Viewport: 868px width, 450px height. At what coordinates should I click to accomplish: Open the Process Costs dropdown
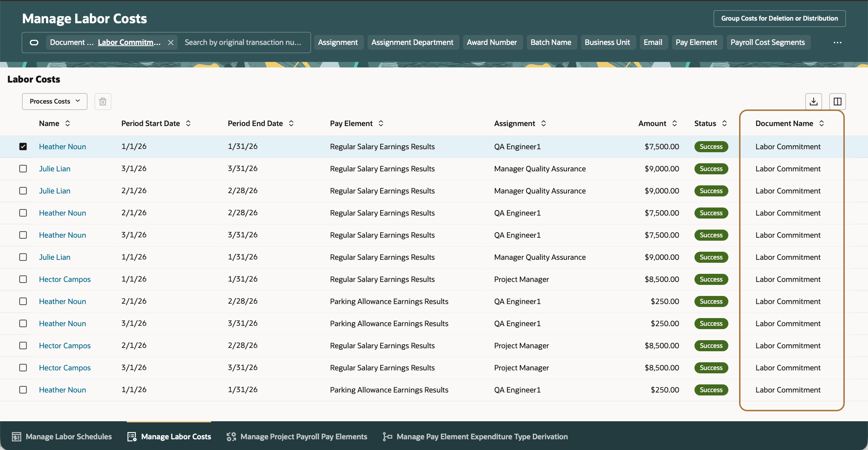(x=54, y=101)
